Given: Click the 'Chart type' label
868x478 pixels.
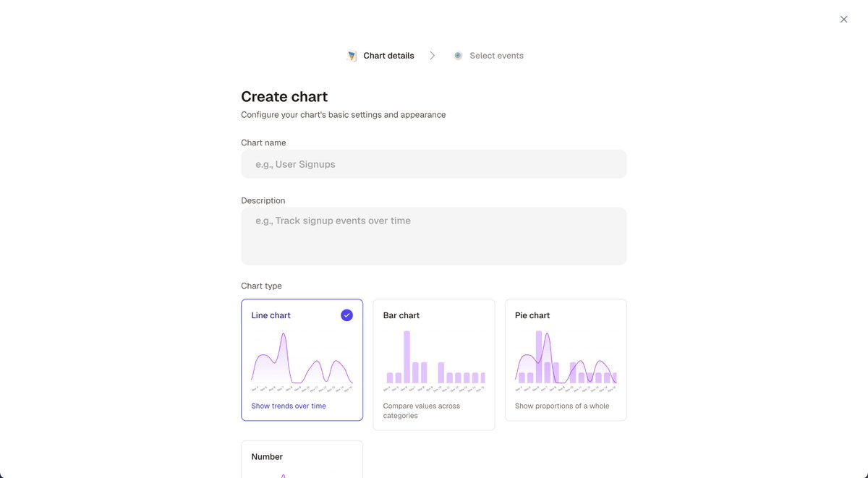Looking at the screenshot, I should click(x=262, y=286).
